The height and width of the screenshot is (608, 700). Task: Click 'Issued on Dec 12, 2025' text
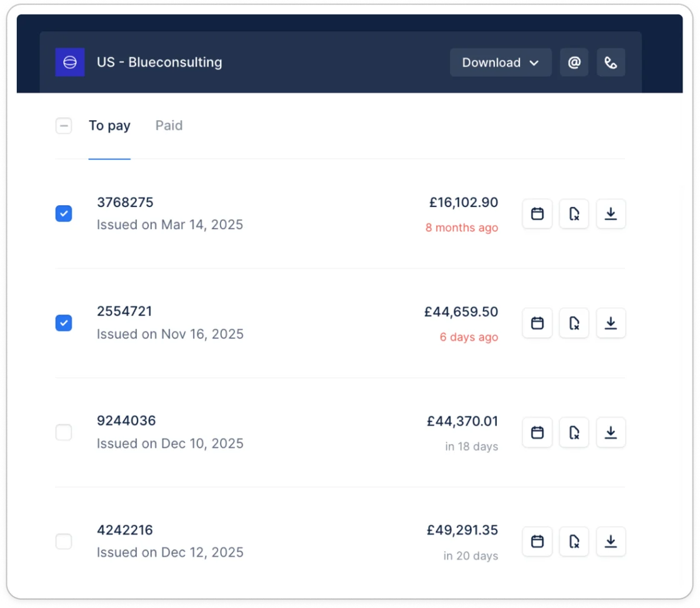[170, 552]
